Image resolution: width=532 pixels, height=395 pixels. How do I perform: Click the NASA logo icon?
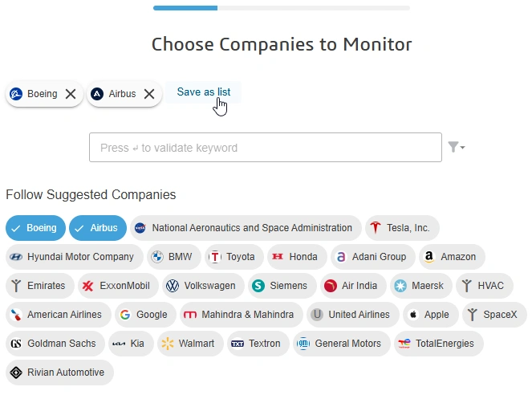coord(140,228)
